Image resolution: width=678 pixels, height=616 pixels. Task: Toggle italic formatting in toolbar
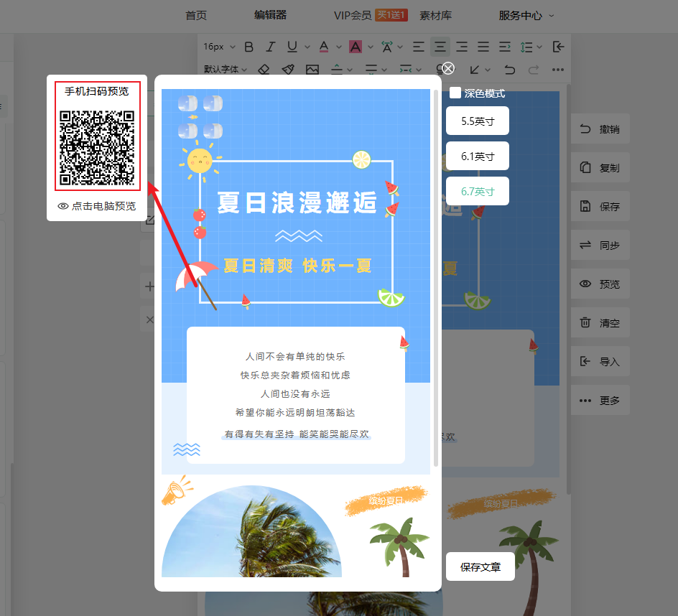[x=271, y=47]
